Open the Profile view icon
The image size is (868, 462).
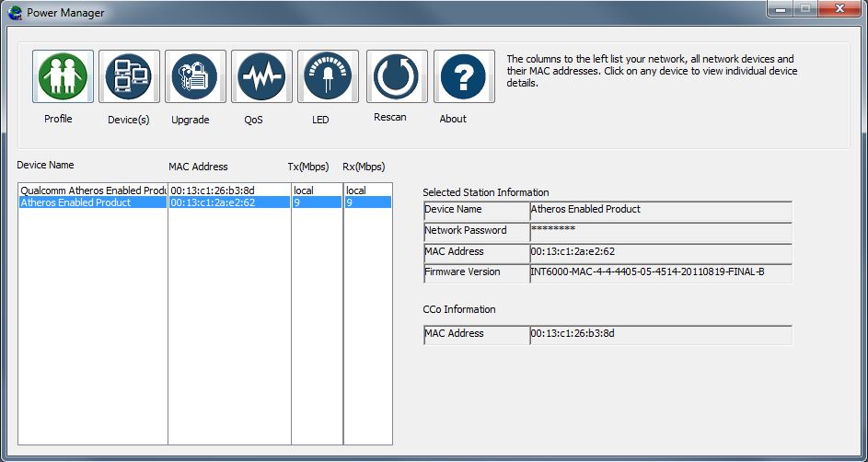coord(64,76)
